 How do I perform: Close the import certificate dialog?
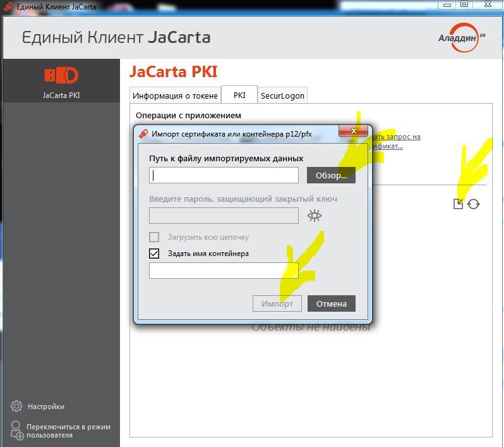pos(353,131)
